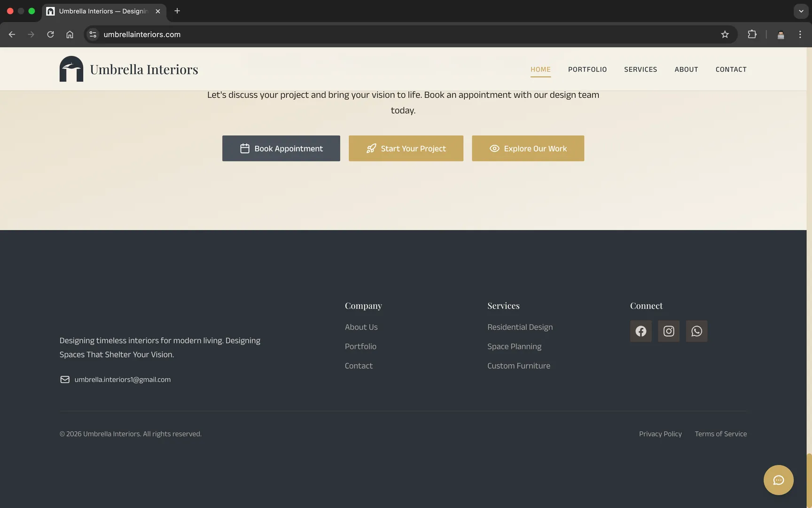The image size is (812, 508).
Task: Reload the page
Action: click(50, 34)
